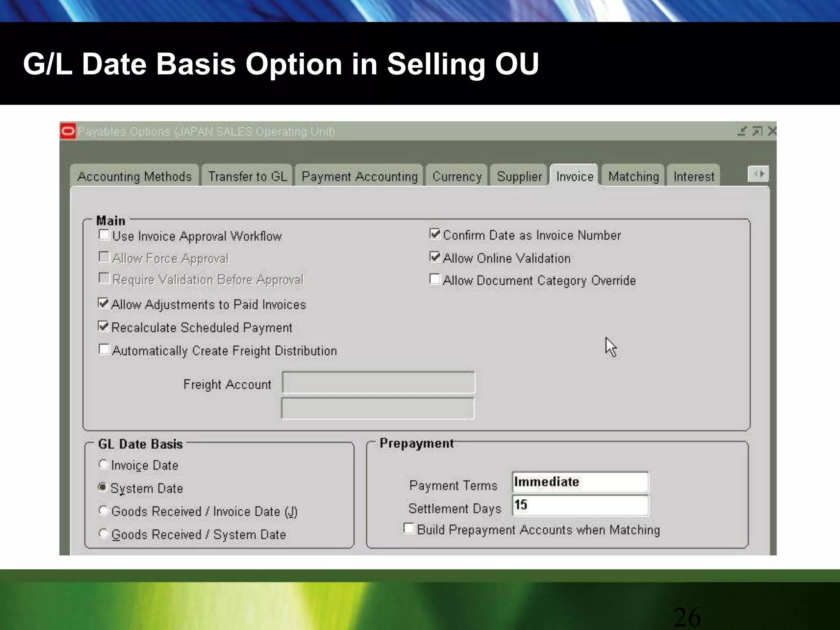The image size is (840, 630).
Task: Go to the Supplier tab
Action: [x=519, y=176]
